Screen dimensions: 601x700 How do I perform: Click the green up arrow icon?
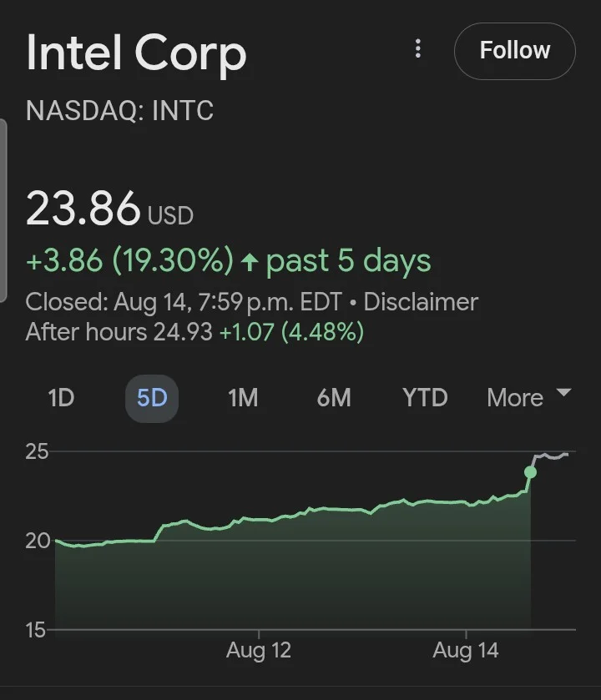tap(249, 262)
